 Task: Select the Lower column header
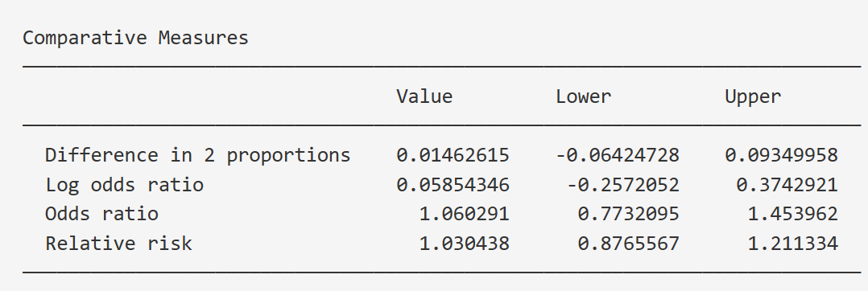coord(584,96)
